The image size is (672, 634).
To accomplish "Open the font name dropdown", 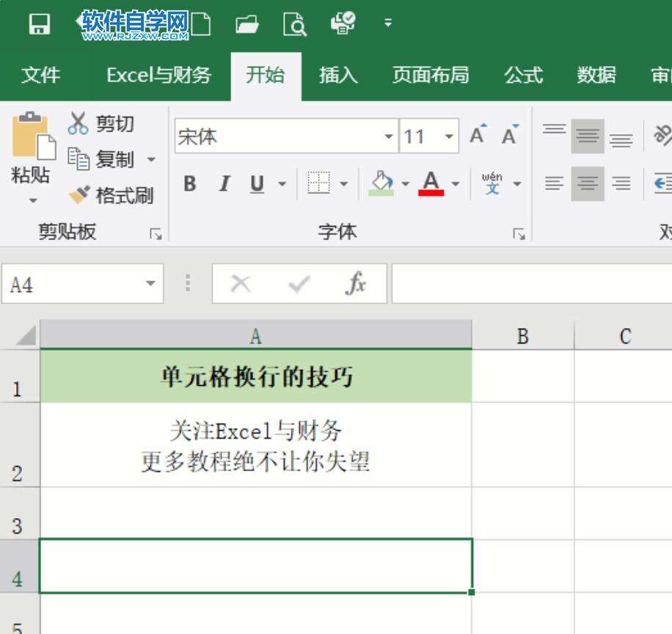I will click(x=389, y=136).
